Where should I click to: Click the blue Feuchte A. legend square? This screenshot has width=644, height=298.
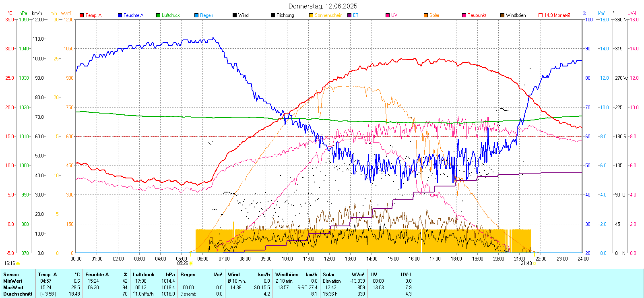(x=120, y=15)
